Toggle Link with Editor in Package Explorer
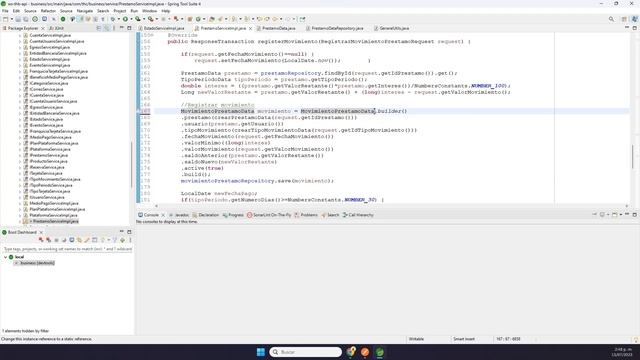 point(106,28)
